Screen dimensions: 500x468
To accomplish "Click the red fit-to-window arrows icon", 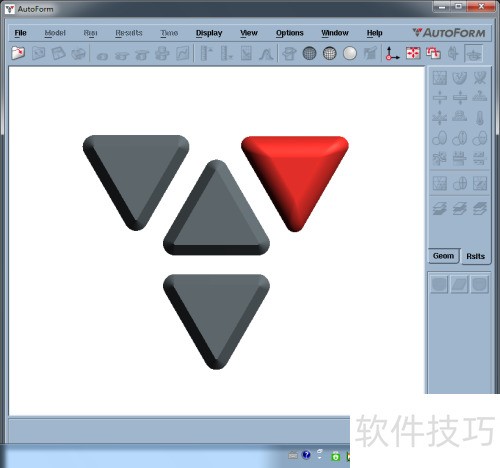I will coord(413,53).
